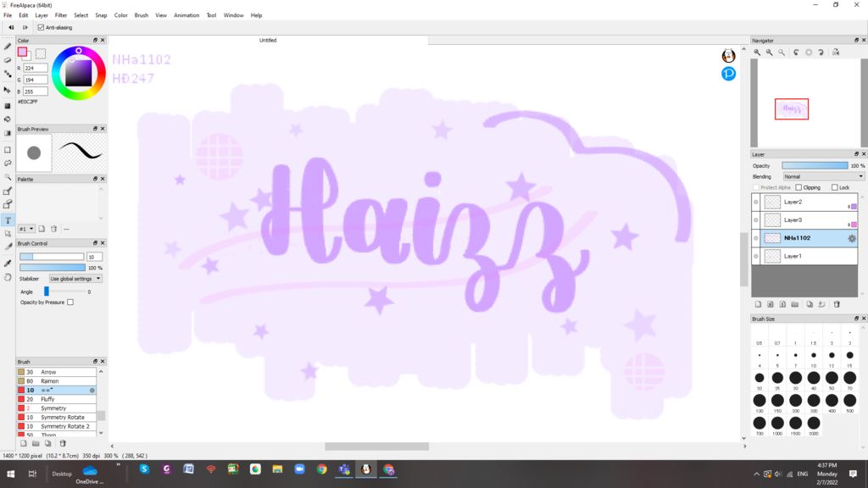Viewport: 868px width, 488px height.
Task: Open the File menu
Action: [x=8, y=15]
